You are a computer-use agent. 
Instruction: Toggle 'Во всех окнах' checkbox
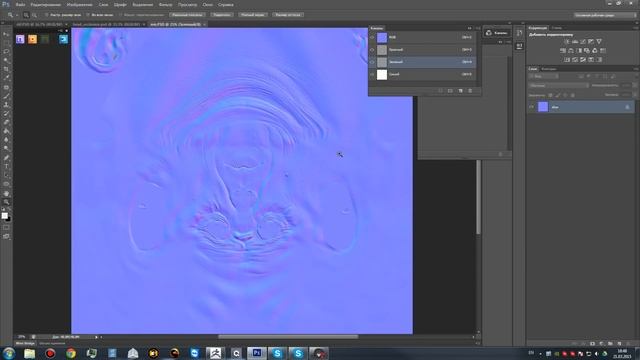pos(88,15)
